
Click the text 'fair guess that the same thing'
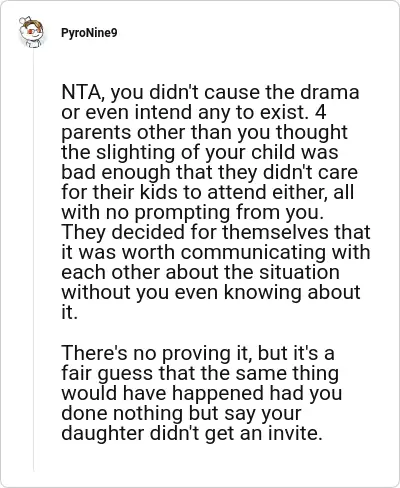[200, 373]
